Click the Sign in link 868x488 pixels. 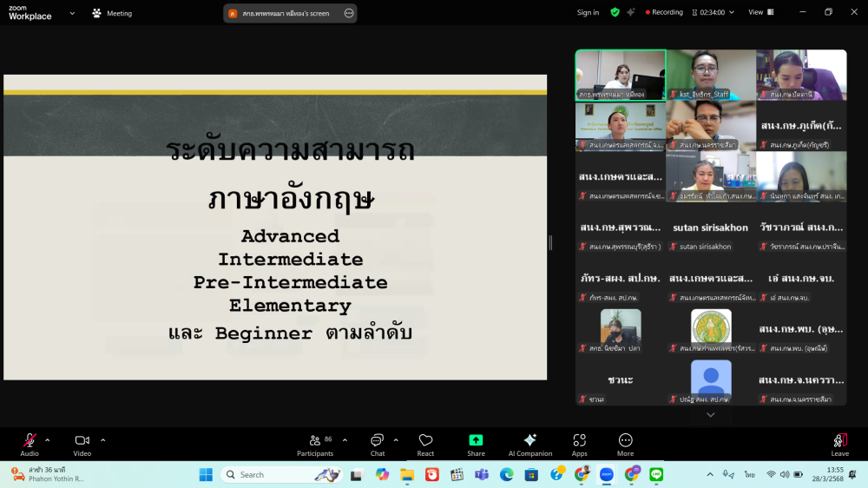(588, 12)
